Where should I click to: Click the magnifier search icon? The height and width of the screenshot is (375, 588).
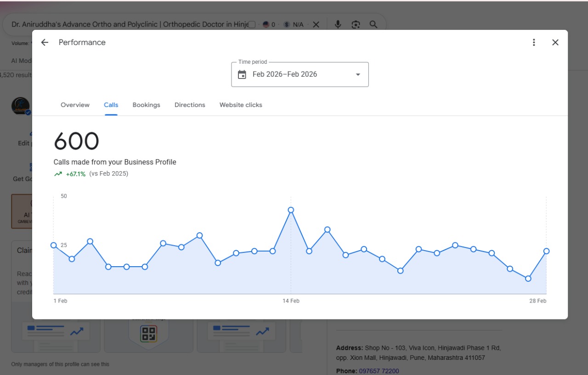(x=373, y=25)
